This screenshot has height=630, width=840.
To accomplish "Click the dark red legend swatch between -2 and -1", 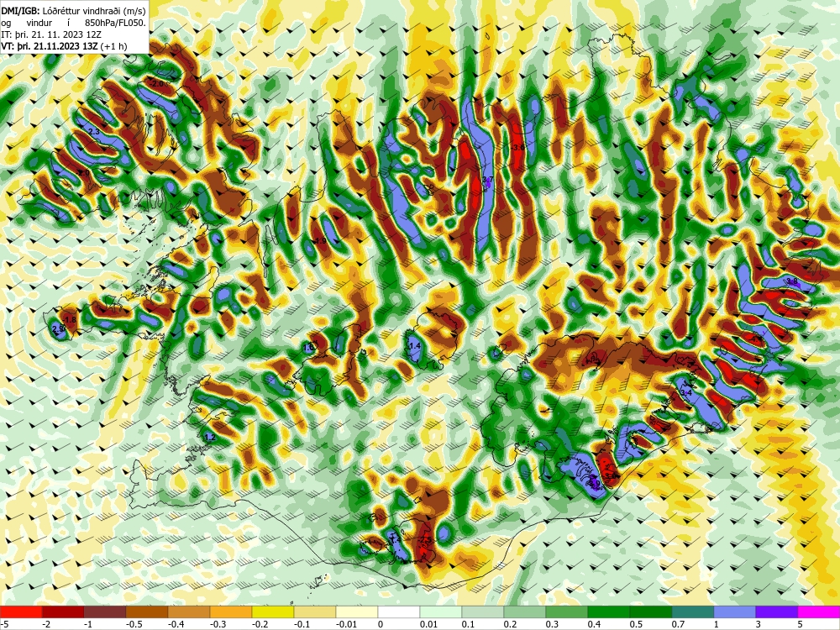I will tap(63, 612).
